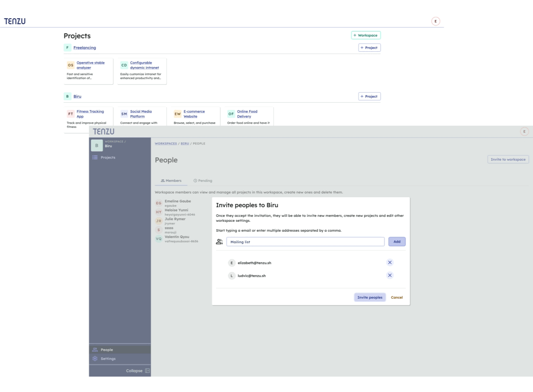The width and height of the screenshot is (533, 392).
Task: Remove ludvic@tenzu.sh from the invite list
Action: (390, 275)
